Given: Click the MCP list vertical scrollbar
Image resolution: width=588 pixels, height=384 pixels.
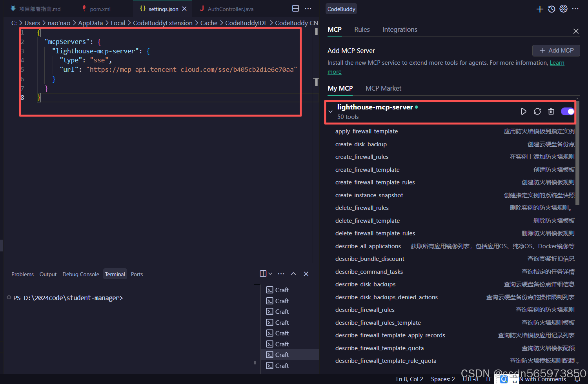Looking at the screenshot, I should (x=577, y=153).
